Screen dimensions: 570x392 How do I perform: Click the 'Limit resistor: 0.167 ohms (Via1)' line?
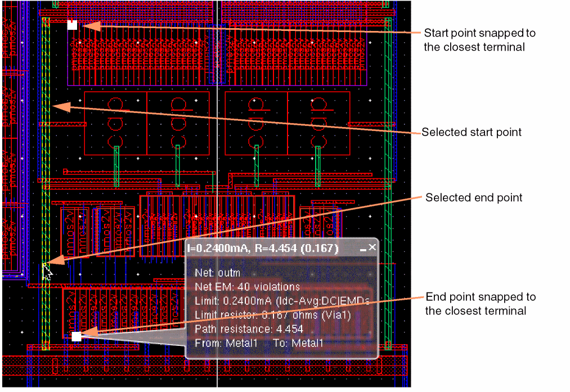tap(273, 315)
